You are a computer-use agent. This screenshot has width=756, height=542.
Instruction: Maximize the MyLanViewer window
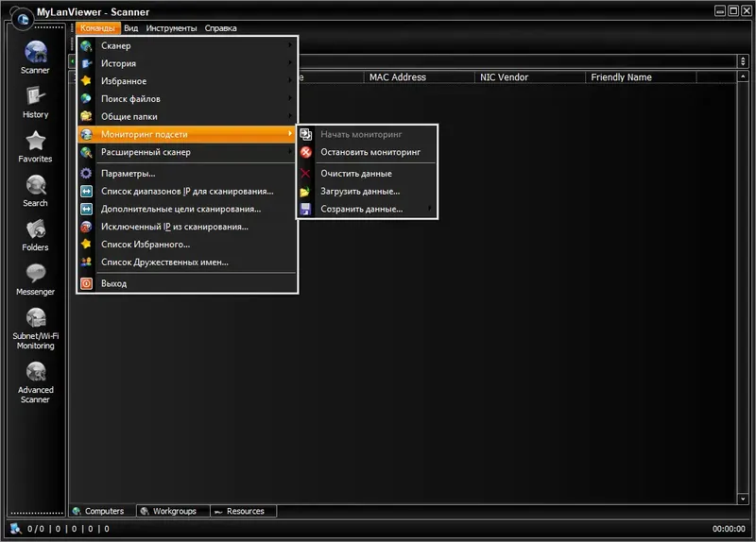(x=733, y=10)
